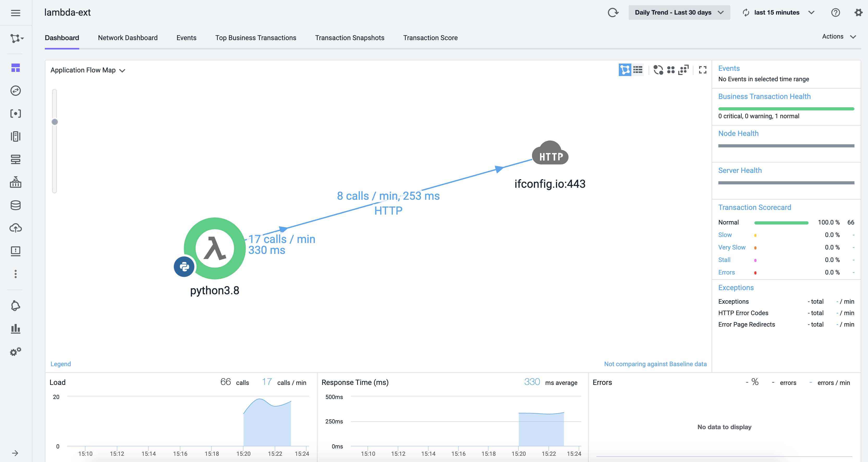868x462 pixels.
Task: Click the python3.8 lambda node
Action: pyautogui.click(x=215, y=248)
